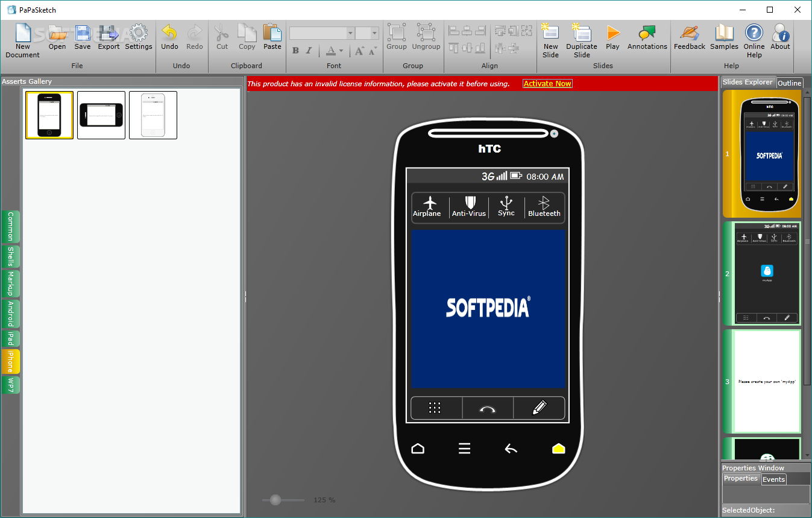
Task: Select the iPhone gallery tab
Action: [11, 362]
